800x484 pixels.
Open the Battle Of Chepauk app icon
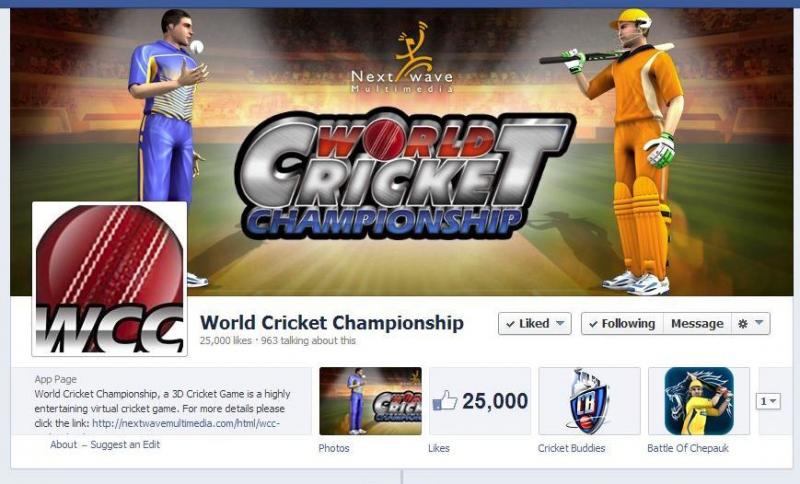pyautogui.click(x=699, y=401)
